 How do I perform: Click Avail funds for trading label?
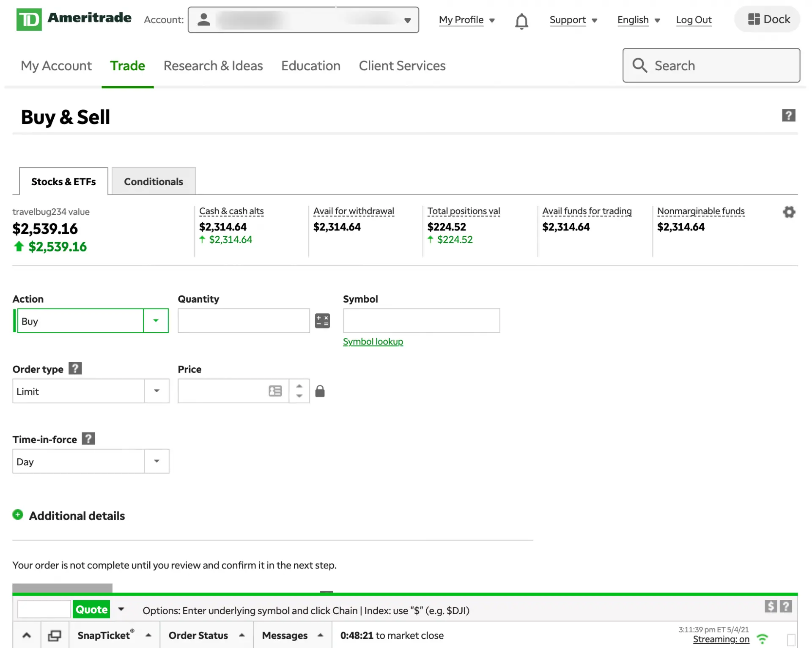[587, 211]
